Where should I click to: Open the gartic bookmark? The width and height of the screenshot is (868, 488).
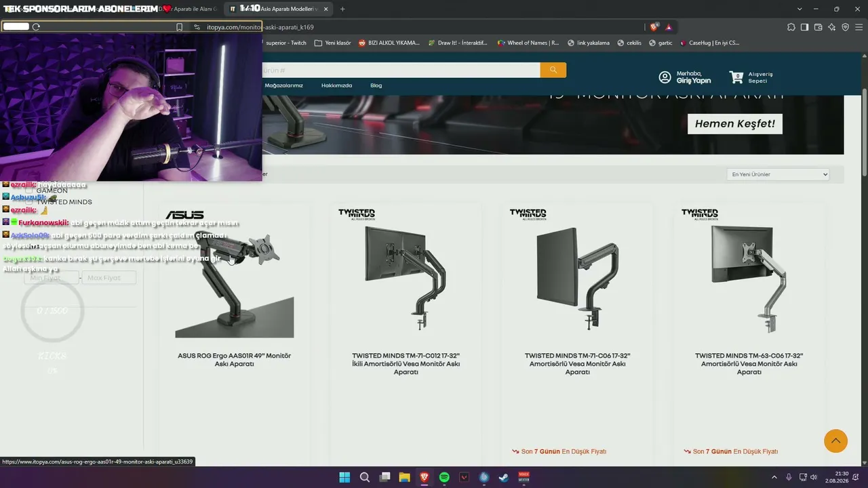coord(660,43)
